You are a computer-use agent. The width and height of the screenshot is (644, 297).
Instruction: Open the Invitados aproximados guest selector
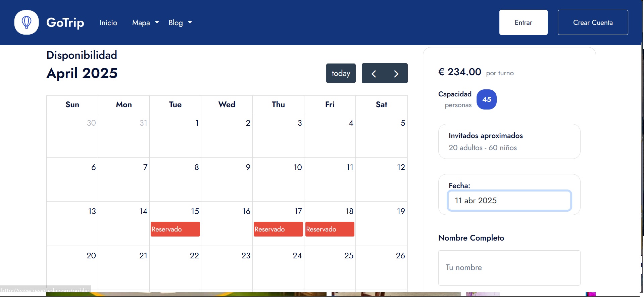click(509, 141)
